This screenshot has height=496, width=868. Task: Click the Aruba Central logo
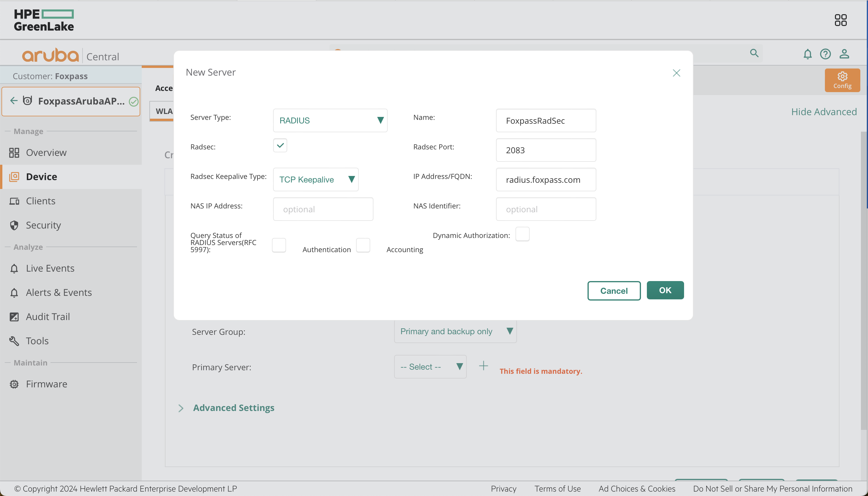click(71, 55)
